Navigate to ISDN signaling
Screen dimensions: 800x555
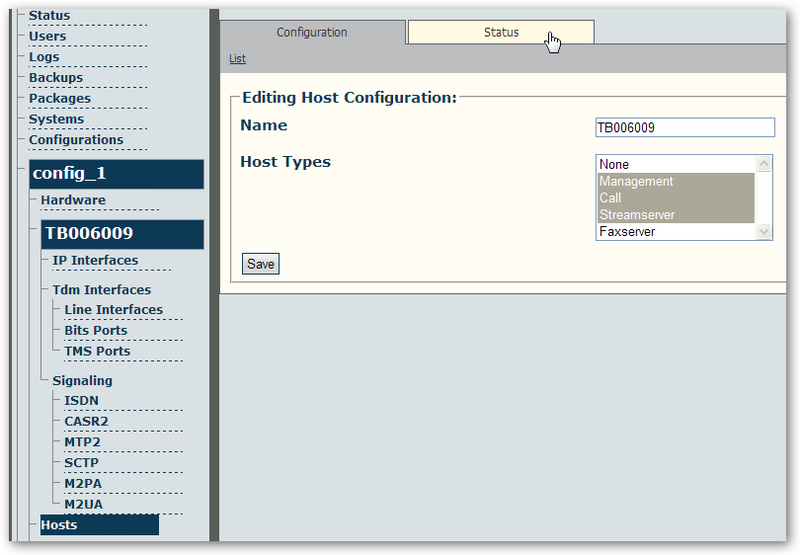pyautogui.click(x=81, y=401)
